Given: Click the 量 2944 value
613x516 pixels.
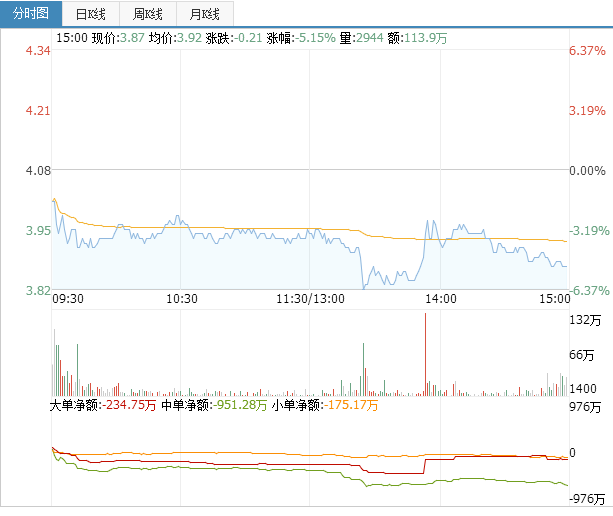Looking at the screenshot, I should click(x=369, y=38).
